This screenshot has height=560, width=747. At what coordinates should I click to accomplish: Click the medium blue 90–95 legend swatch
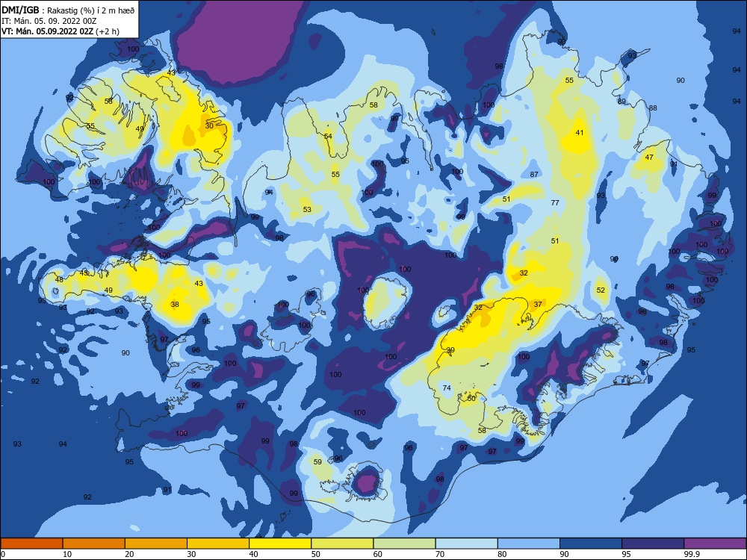pyautogui.click(x=591, y=544)
